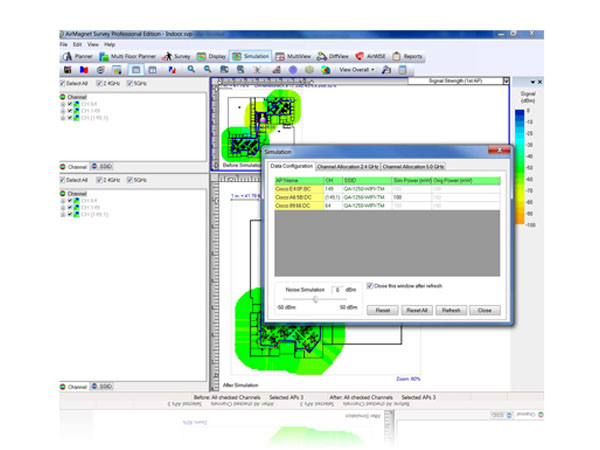Expand CH 149 node in lower tree
This screenshot has width=600, height=450.
(63, 207)
